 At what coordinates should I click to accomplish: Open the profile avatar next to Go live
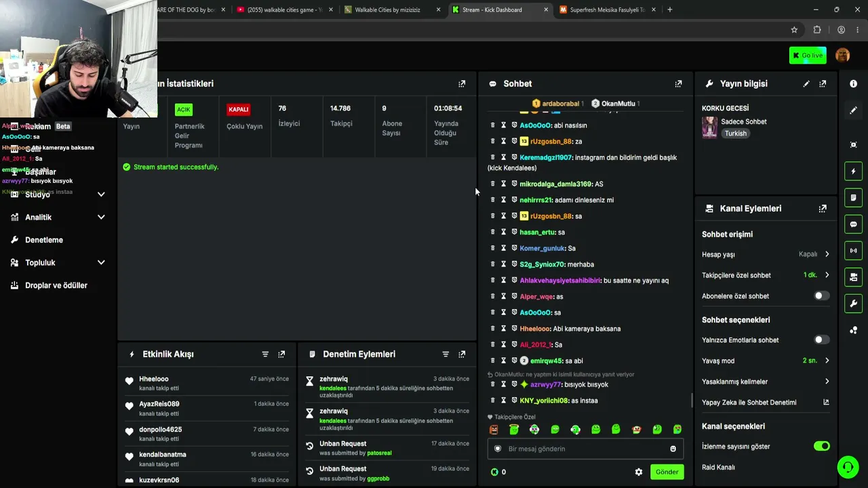(842, 56)
